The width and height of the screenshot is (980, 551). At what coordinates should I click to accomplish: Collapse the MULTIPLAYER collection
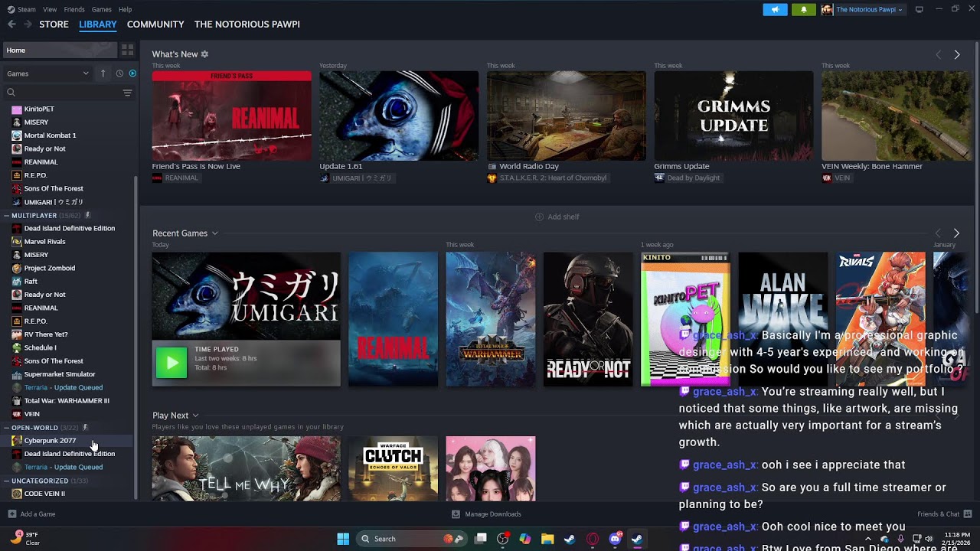[x=7, y=216]
